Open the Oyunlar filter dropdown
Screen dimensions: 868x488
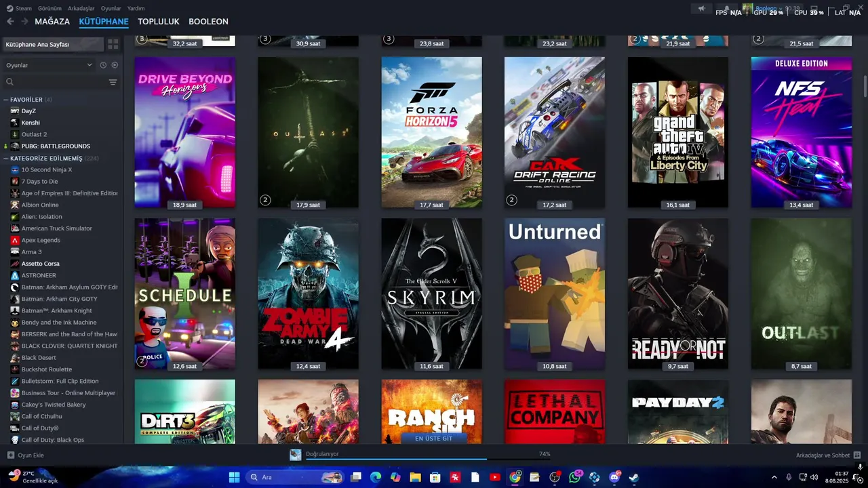click(x=49, y=65)
